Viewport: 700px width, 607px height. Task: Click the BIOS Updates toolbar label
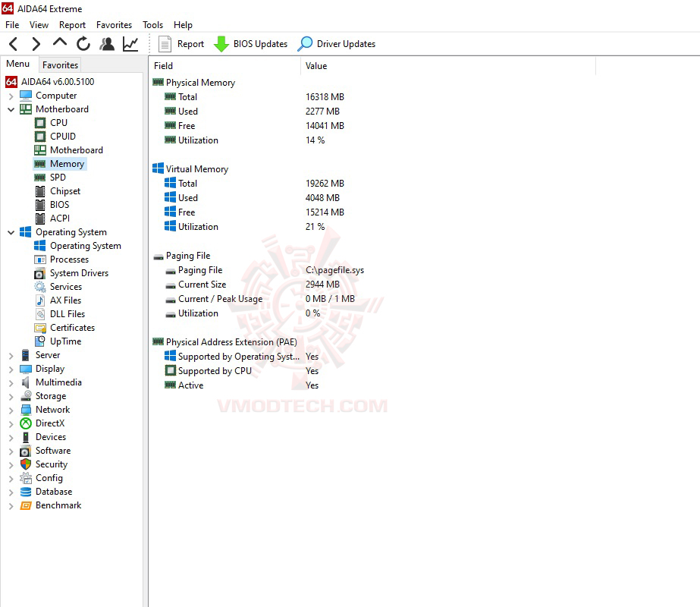(x=260, y=44)
